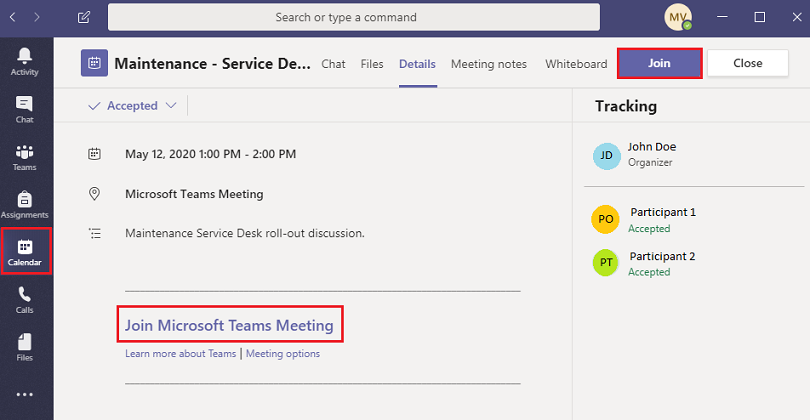Open Files from the left sidebar
Screen dimensions: 810x420
point(25,347)
